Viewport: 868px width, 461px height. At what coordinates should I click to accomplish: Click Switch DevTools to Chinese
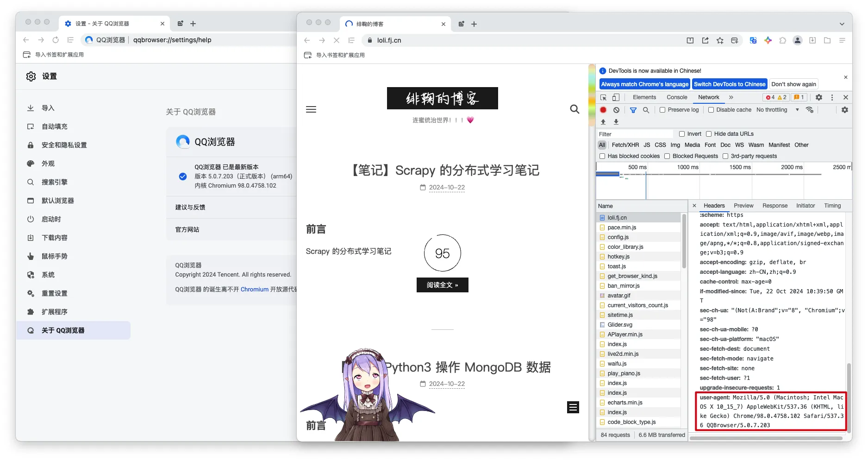click(730, 84)
